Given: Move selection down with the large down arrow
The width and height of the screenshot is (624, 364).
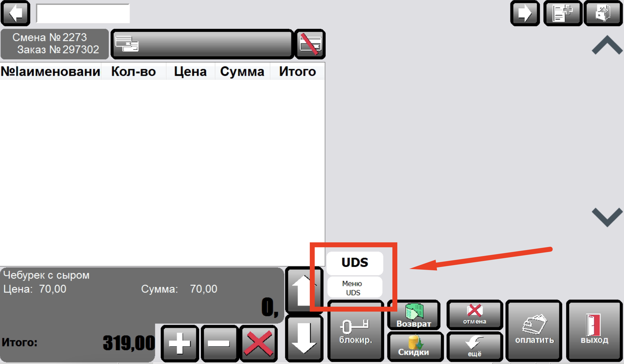Looking at the screenshot, I should (x=304, y=338).
